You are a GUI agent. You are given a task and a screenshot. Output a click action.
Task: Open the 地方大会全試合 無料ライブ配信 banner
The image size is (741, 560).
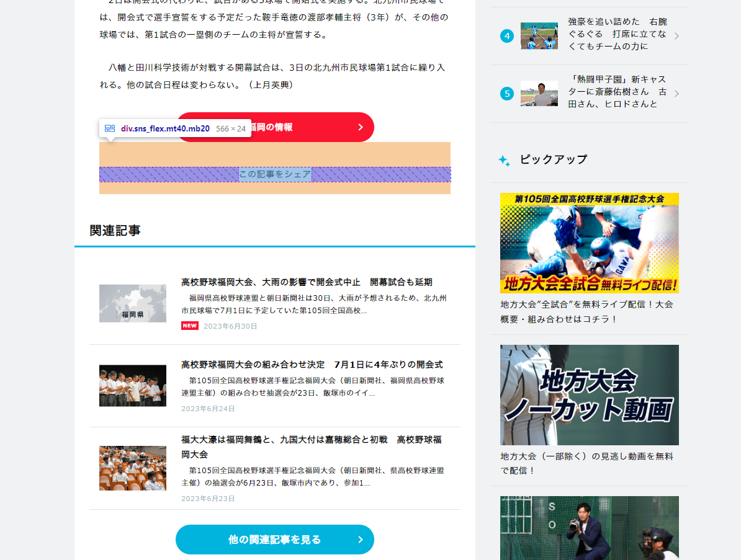pyautogui.click(x=589, y=243)
